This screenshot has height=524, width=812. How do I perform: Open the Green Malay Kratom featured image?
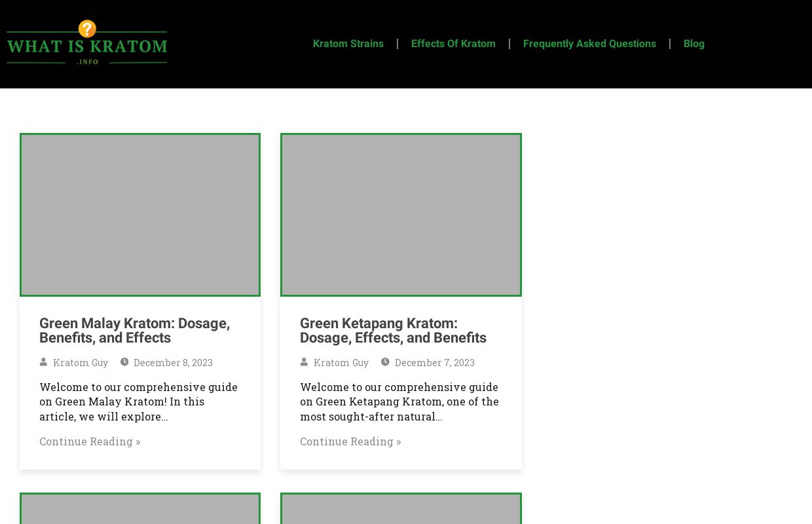pos(140,215)
